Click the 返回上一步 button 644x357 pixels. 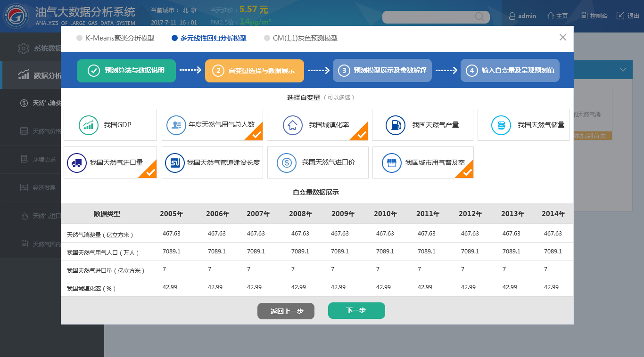(286, 311)
